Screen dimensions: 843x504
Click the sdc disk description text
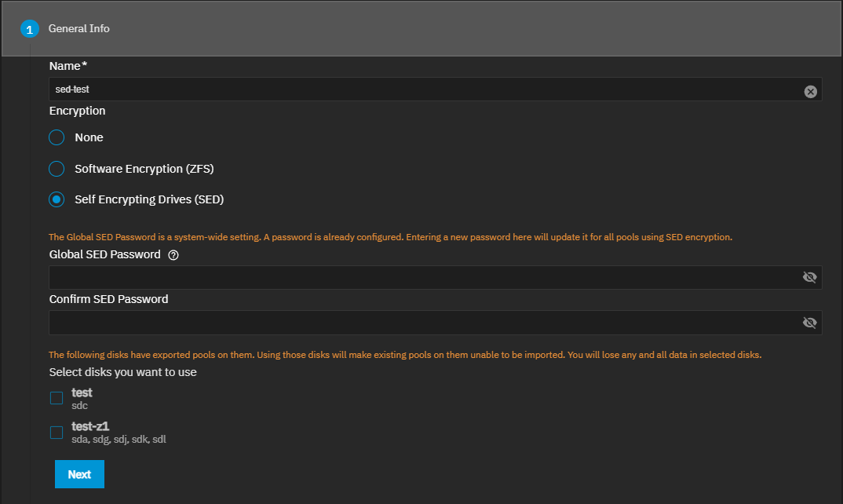[x=79, y=405]
